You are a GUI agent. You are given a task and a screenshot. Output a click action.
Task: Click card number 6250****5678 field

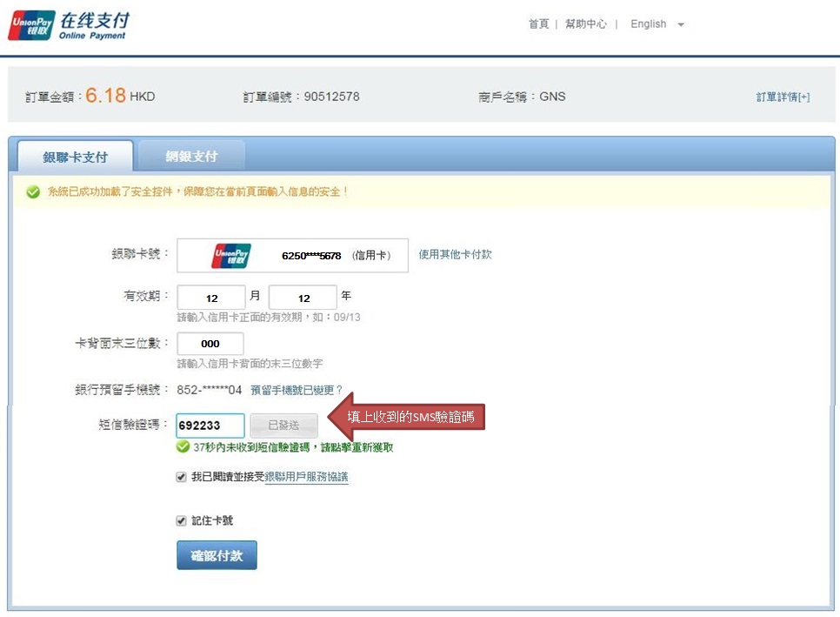pos(292,256)
